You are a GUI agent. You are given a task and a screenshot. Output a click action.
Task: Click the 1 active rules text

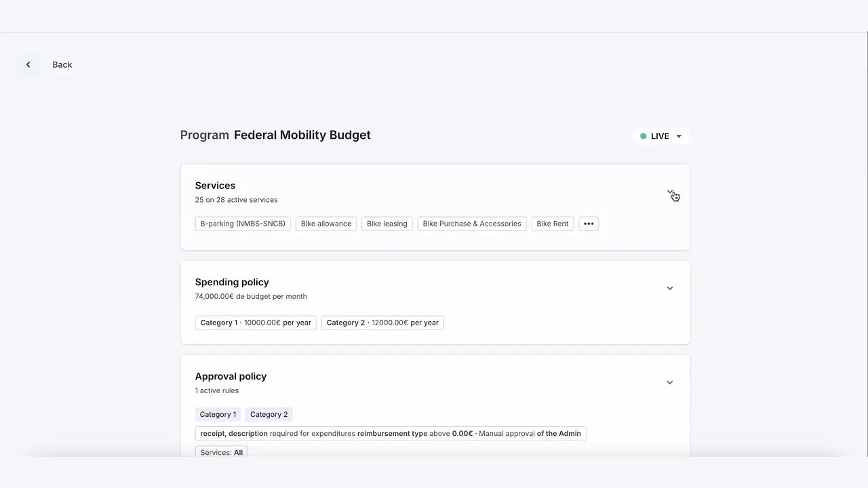(x=217, y=390)
